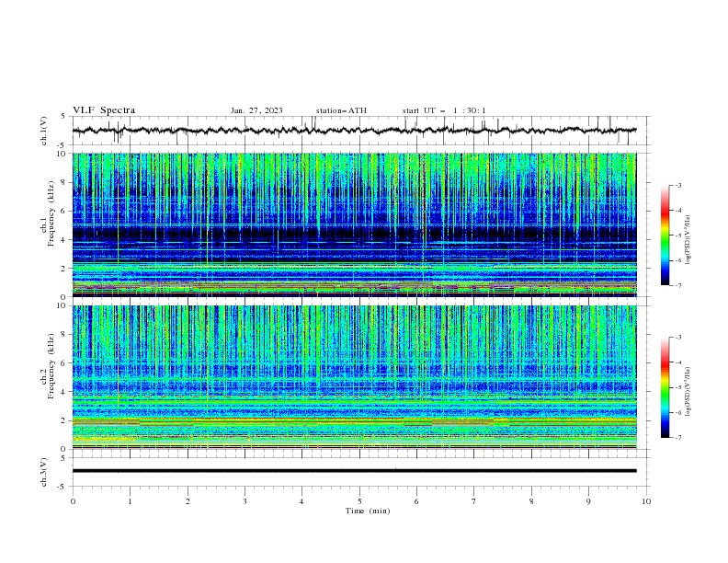The image size is (728, 563).
Task: Click the "ch.1(V)" axis label
Action: tap(43, 131)
